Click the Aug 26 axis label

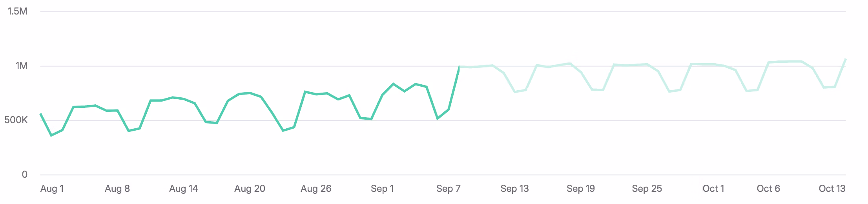316,189
